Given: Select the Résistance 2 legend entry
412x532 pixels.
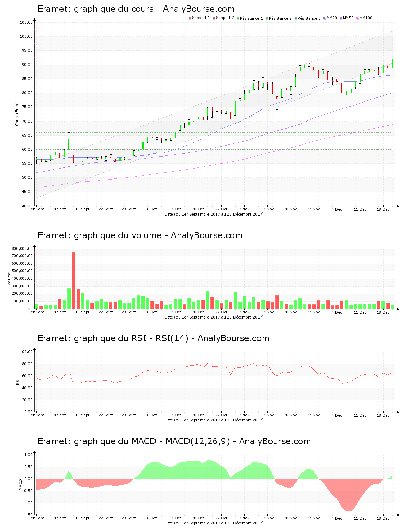Looking at the screenshot, I should tap(278, 18).
